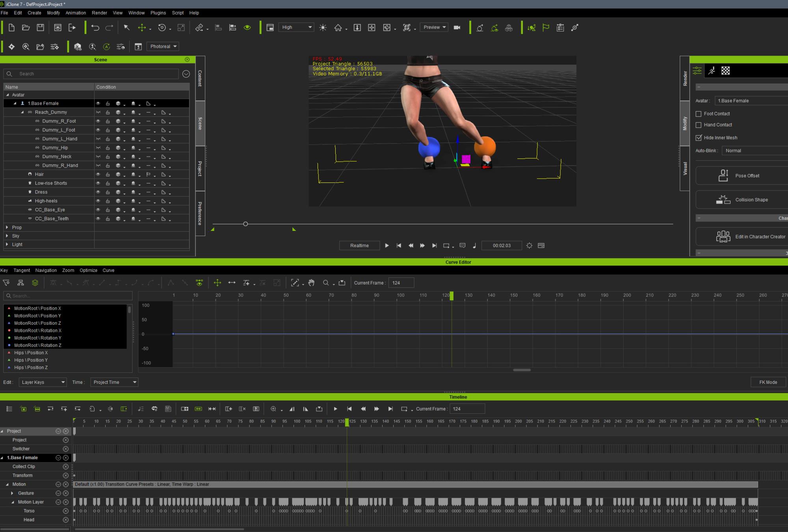Toggle visibility eye for 1.Base Female
The image size is (788, 532).
98,103
